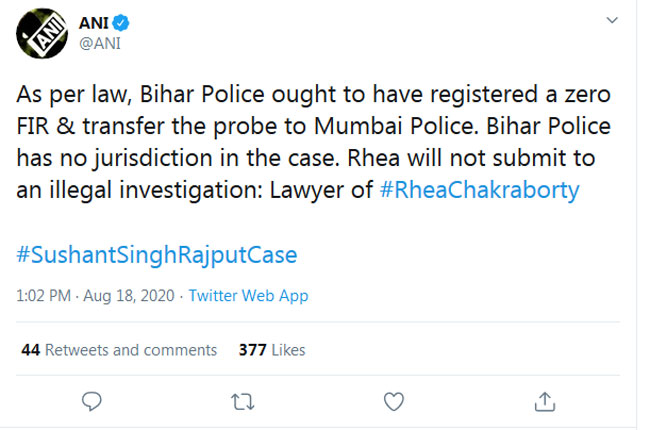The image size is (650, 430).
Task: Reply to the tweet via speech bubble icon
Action: [x=92, y=401]
